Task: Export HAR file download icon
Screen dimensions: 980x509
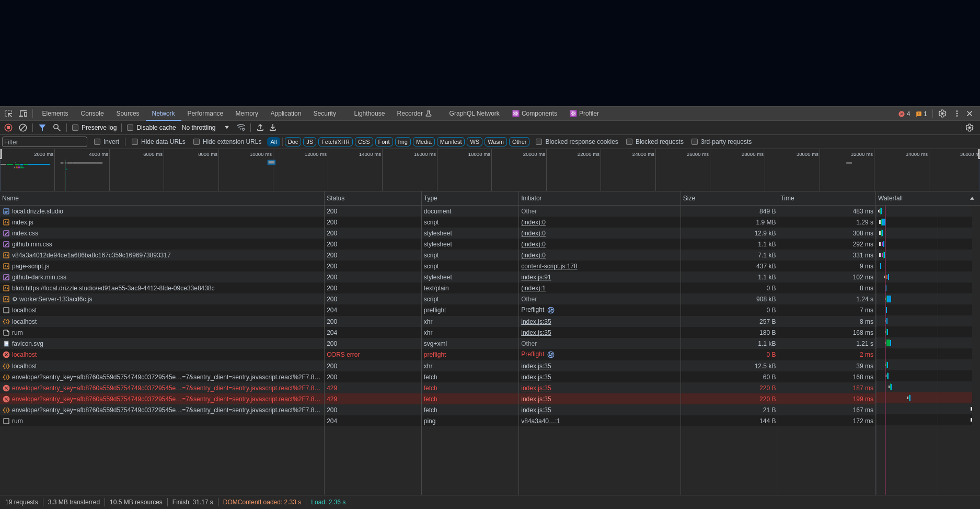Action: click(273, 128)
